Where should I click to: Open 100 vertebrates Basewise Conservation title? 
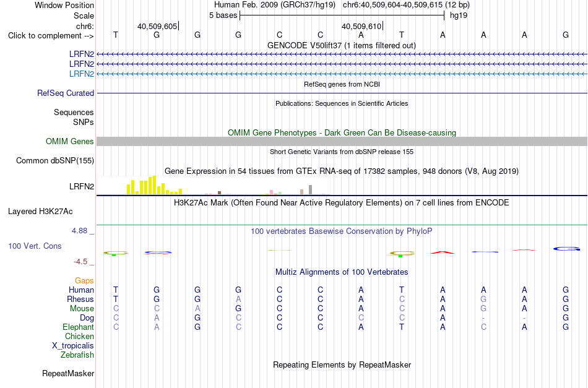(342, 231)
